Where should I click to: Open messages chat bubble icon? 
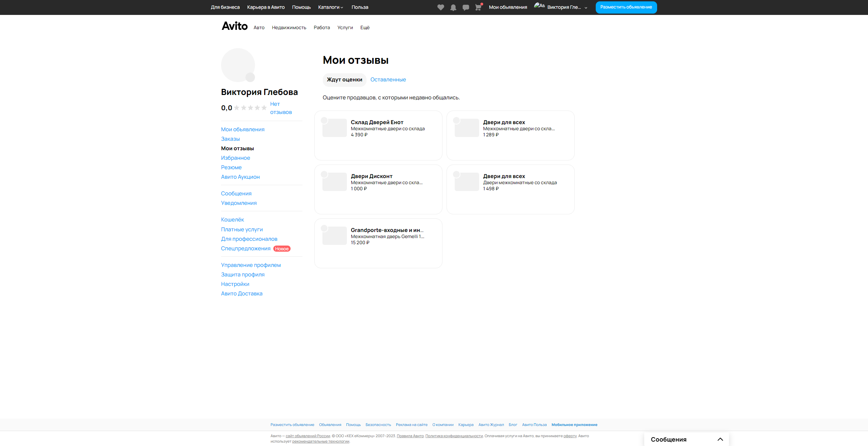coord(466,7)
